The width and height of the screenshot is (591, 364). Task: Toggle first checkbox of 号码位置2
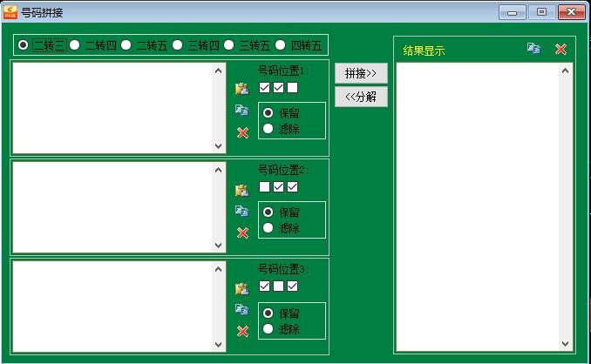(x=265, y=186)
